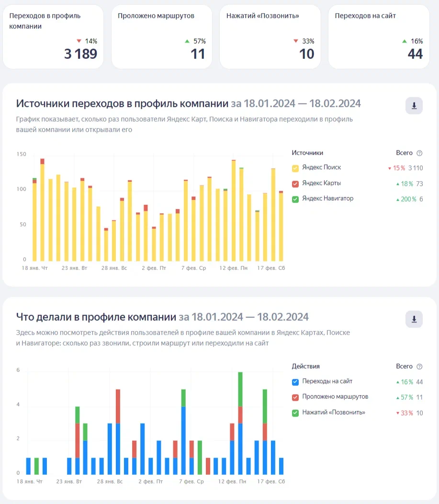439x504 pixels.
Task: Toggle the Переходы на сайт action checkbox
Action: (295, 382)
